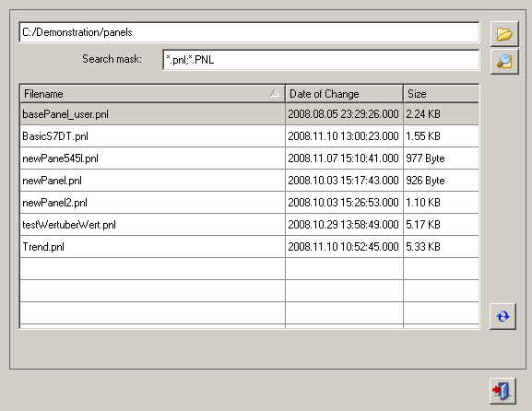Click the blue refresh arrows icon
The width and height of the screenshot is (532, 411).
(502, 316)
